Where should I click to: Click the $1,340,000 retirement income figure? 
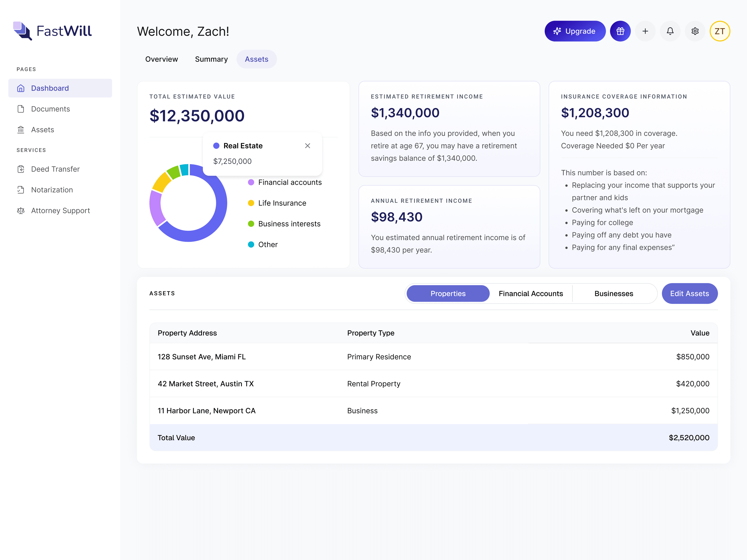[x=405, y=113]
